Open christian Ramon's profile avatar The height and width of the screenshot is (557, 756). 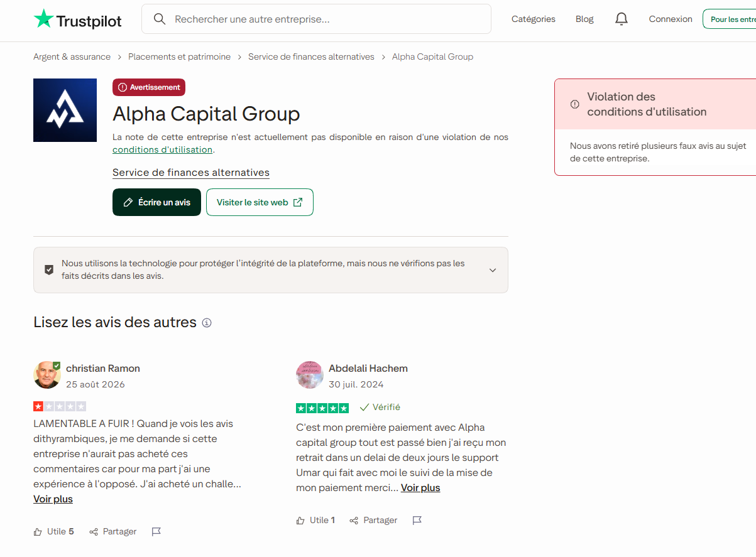tap(47, 375)
